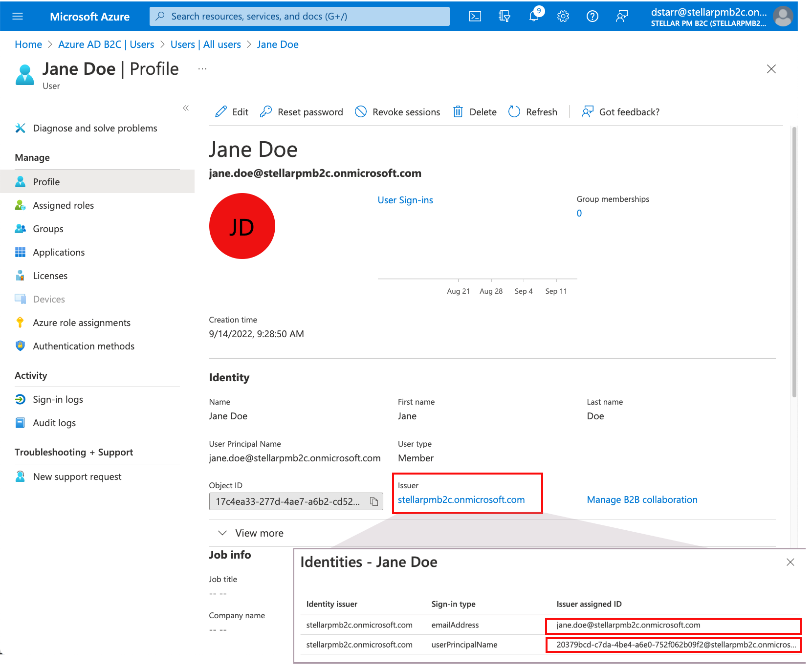Open the ellipsis more options menu

202,69
